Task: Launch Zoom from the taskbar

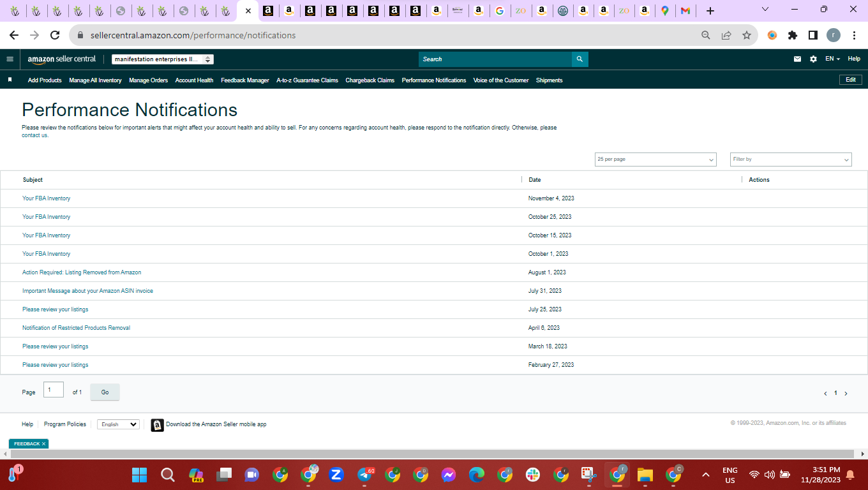Action: pos(336,475)
